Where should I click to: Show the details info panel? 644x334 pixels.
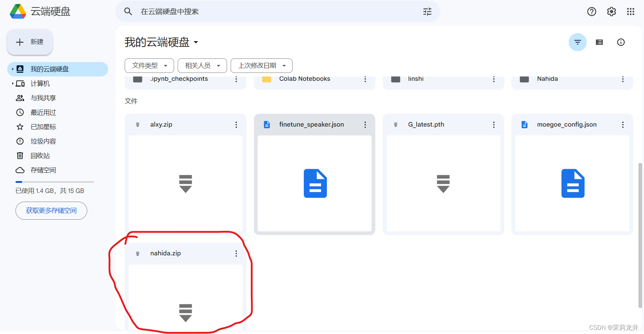click(x=621, y=42)
